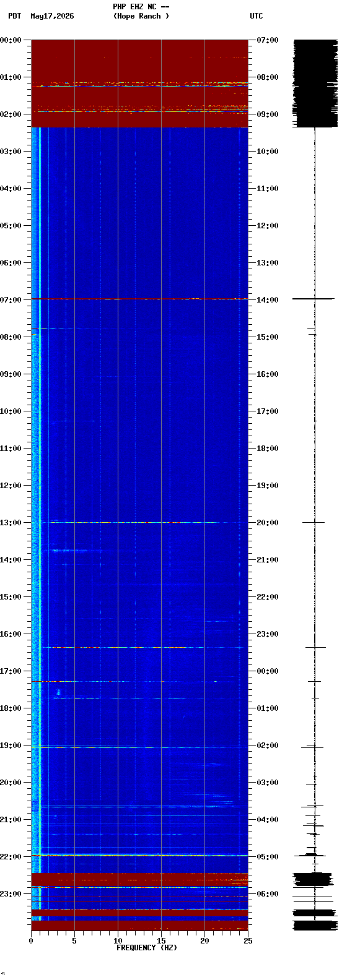Image resolution: width=342 pixels, height=980 pixels.
Task: Click the broadband event line at 13:00 PDT
Action: [139, 522]
